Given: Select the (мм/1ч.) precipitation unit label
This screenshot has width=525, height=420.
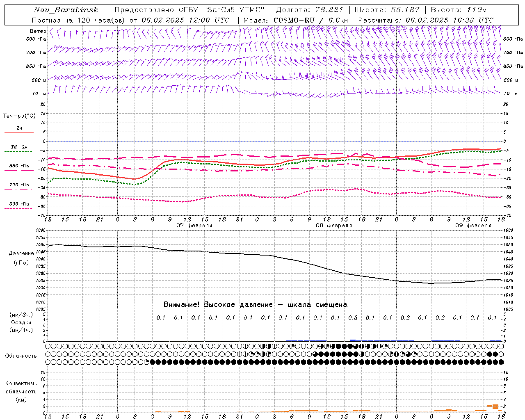Looking at the screenshot, I should [x=21, y=330].
